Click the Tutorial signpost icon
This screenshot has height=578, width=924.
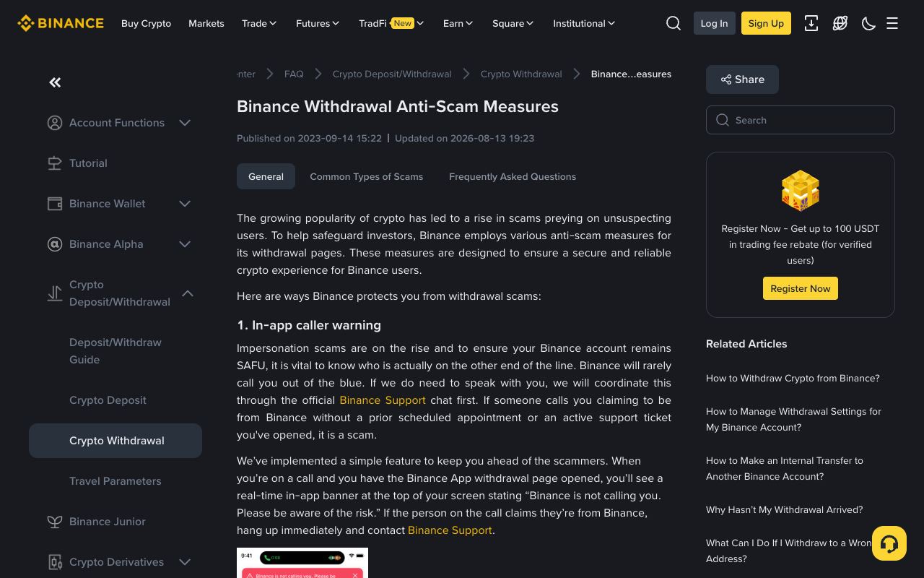55,163
